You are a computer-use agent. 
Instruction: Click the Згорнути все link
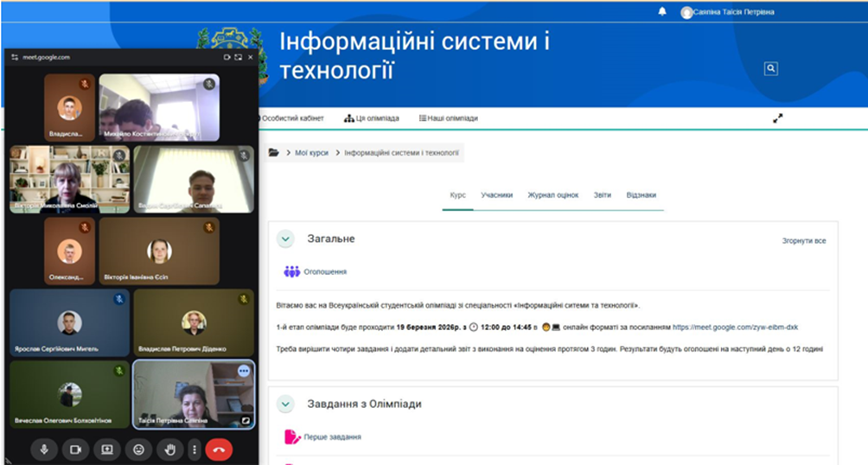803,240
